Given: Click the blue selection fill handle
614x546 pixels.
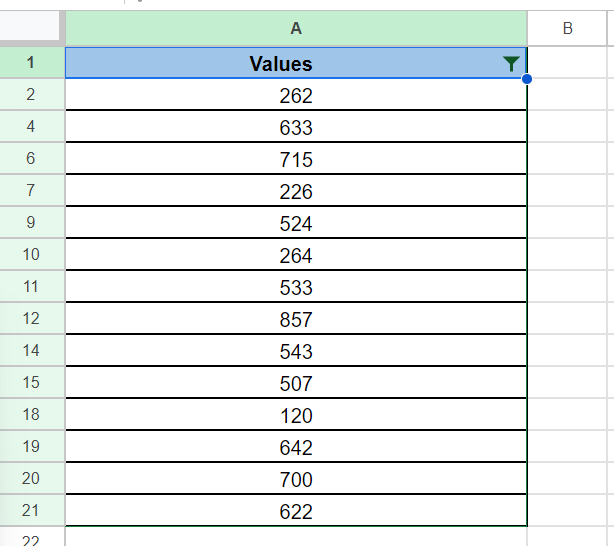Looking at the screenshot, I should [526, 79].
